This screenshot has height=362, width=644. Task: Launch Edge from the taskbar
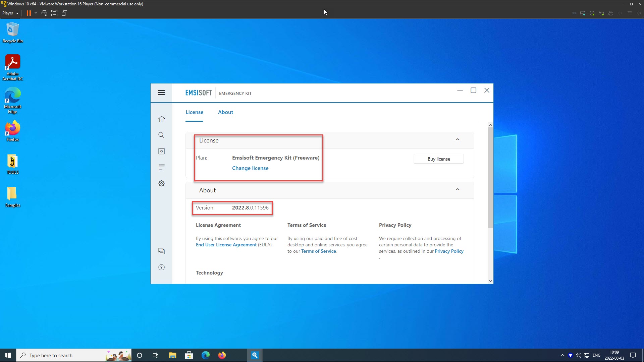(206, 355)
